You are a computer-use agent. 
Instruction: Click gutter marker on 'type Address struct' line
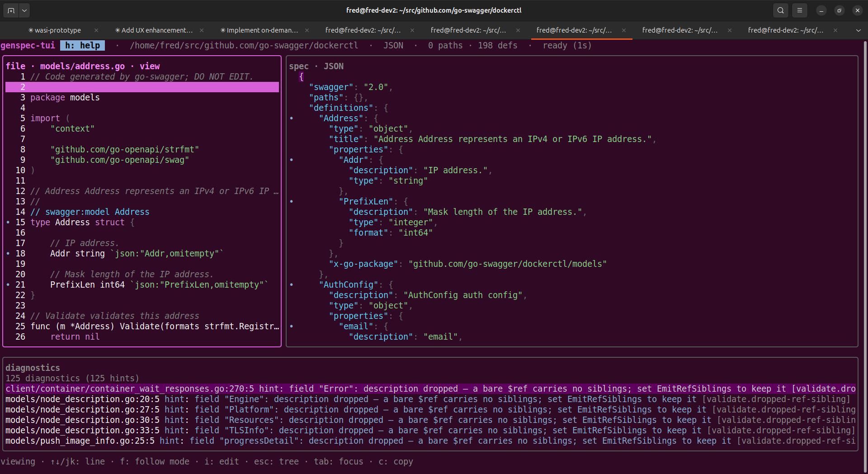click(x=8, y=222)
